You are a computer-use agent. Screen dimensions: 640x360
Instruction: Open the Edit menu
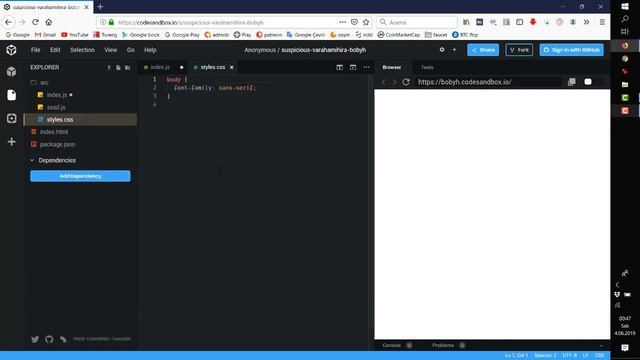point(55,50)
